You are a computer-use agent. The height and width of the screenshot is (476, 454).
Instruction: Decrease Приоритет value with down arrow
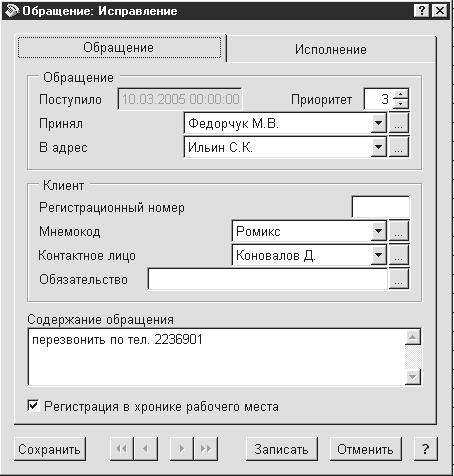[401, 104]
